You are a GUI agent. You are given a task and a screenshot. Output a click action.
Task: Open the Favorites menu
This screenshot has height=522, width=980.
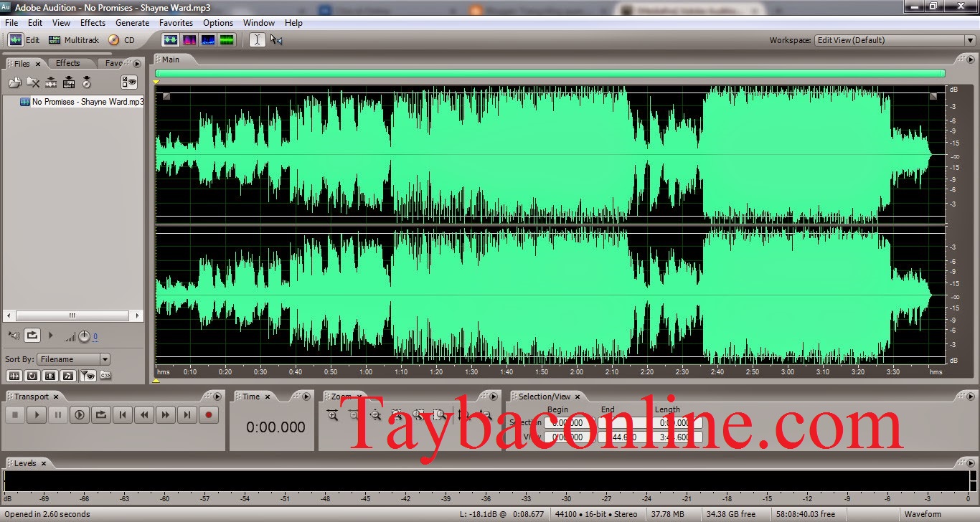click(176, 23)
